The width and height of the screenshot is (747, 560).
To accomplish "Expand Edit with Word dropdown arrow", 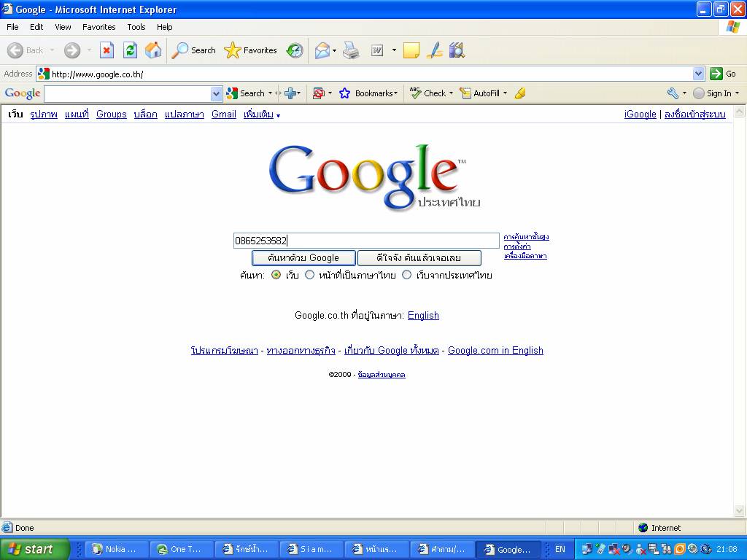I will coord(394,50).
